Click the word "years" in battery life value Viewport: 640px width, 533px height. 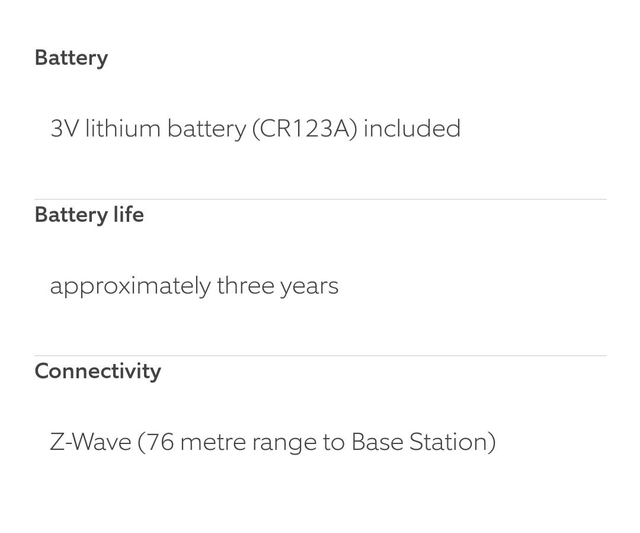click(x=309, y=286)
